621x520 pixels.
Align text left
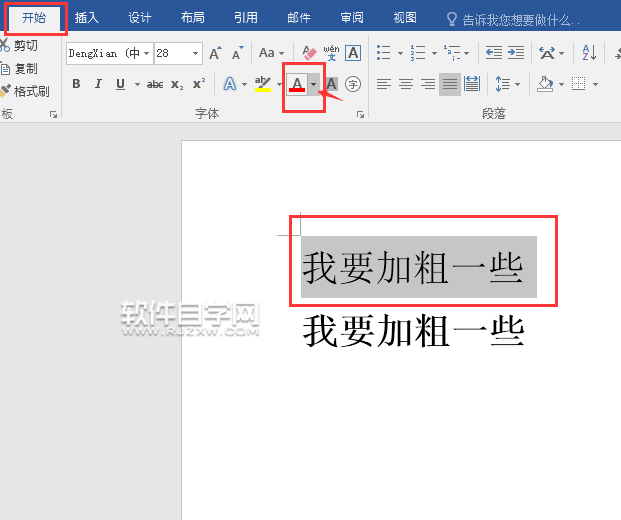(x=383, y=84)
